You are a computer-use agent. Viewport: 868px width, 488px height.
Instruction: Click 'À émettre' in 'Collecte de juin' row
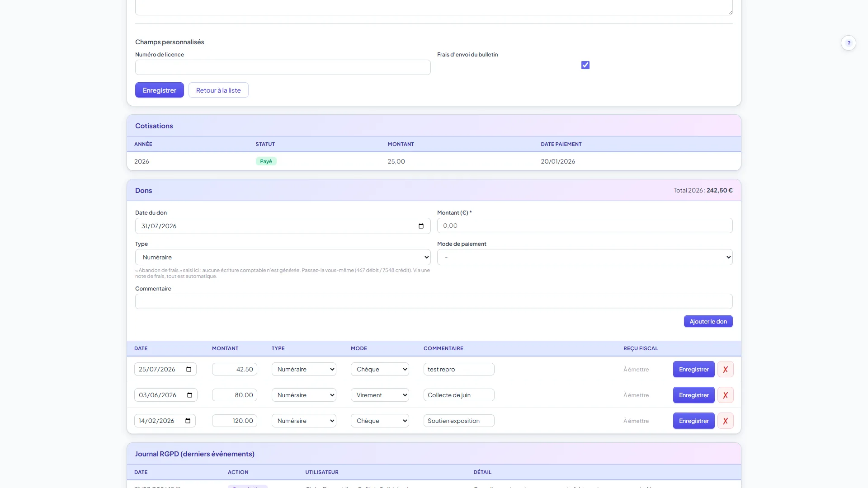pyautogui.click(x=636, y=395)
